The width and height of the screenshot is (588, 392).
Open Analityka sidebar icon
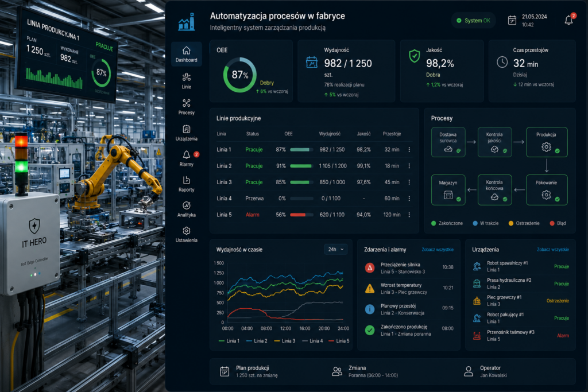[x=187, y=209]
